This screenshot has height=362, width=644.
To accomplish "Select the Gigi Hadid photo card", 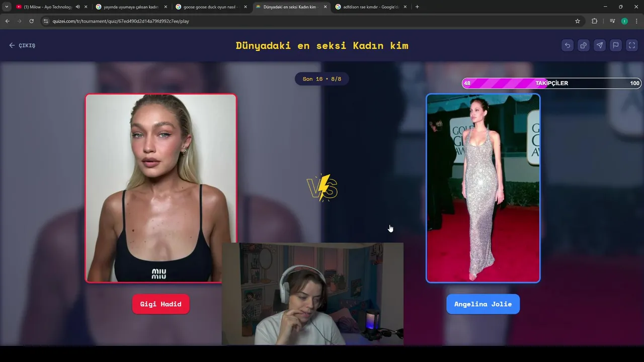I will point(161,188).
